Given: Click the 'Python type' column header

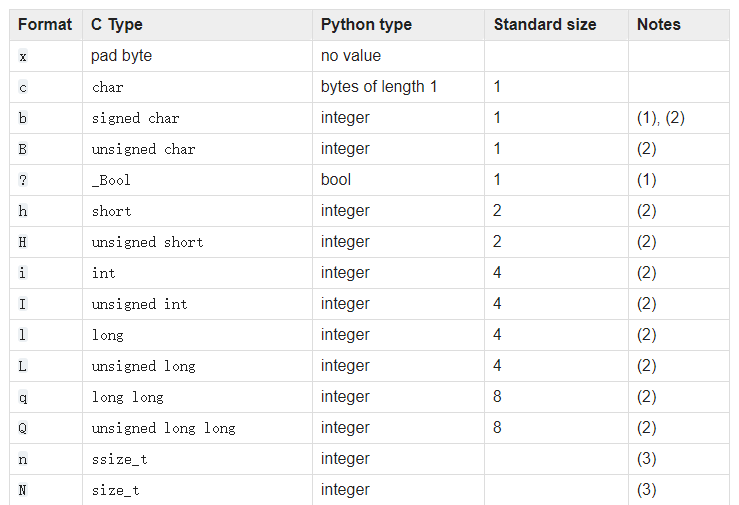Looking at the screenshot, I should (366, 24).
